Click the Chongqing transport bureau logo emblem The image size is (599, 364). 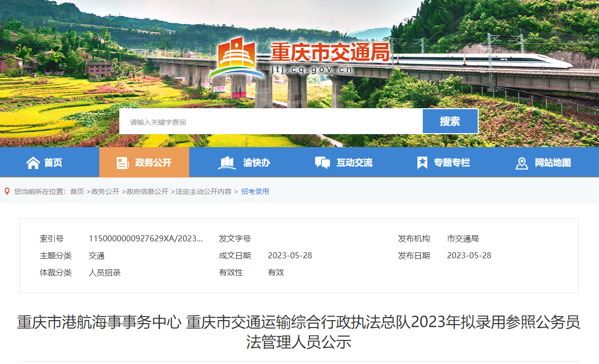coord(240,58)
